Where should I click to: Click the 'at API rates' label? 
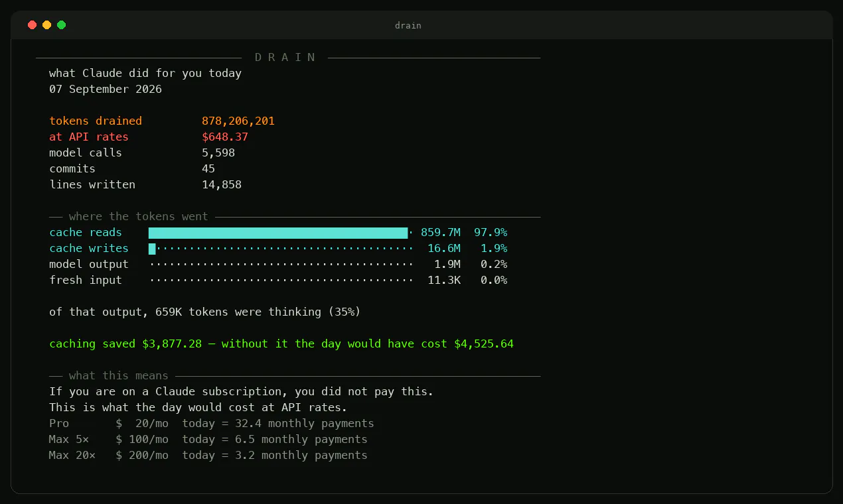(x=89, y=137)
